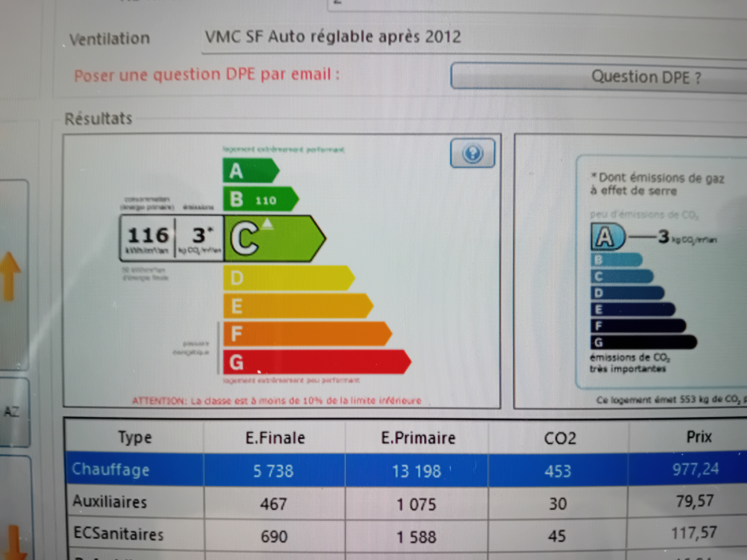Screen dimensions: 747x560
Task: Click the 977,24 price value
Action: (x=696, y=469)
